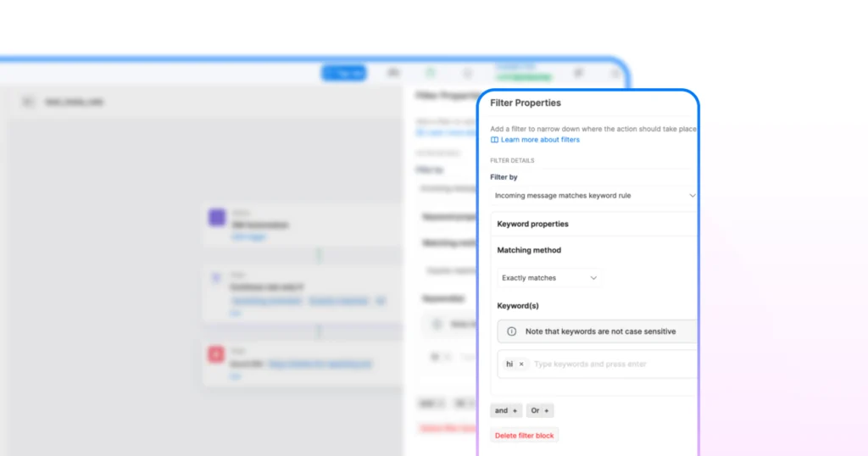Expand the Exactly matches matching method dropdown
Screen dimensions: 868x456
(549, 278)
